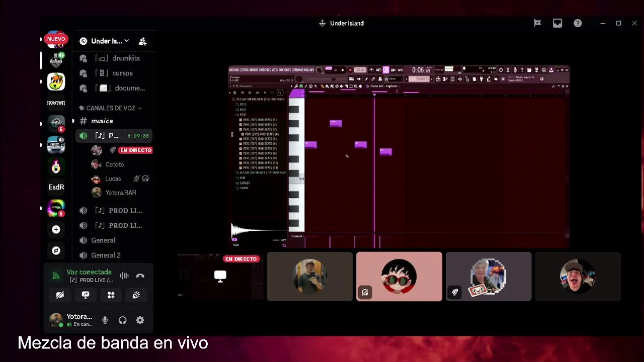Click the flag icon in title bar
This screenshot has height=362, width=644.
coord(537,23)
